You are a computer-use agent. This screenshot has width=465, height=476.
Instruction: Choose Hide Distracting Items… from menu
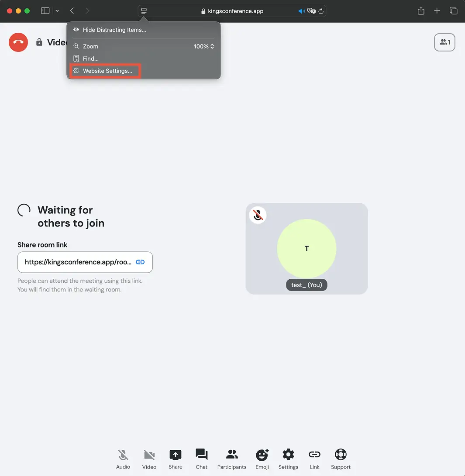tap(114, 30)
